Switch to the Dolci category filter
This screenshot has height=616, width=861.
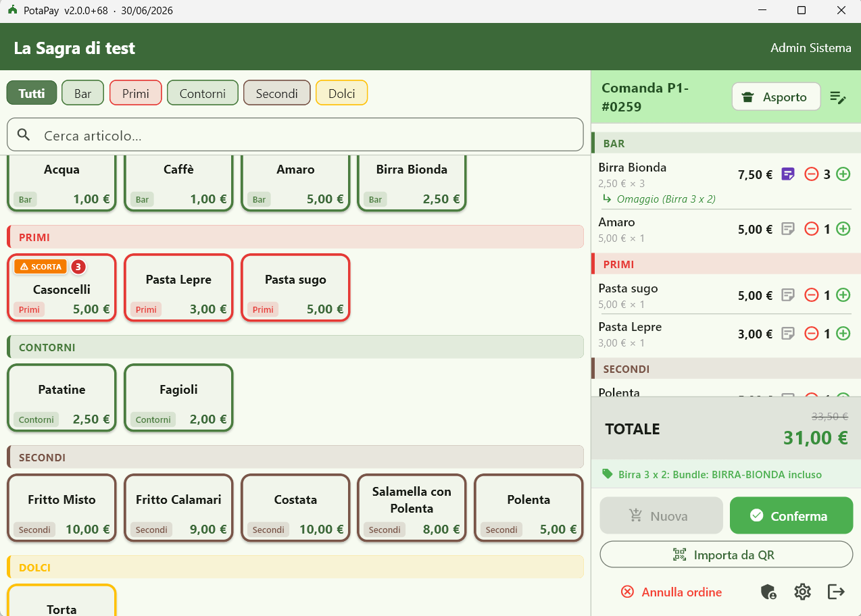tap(342, 93)
